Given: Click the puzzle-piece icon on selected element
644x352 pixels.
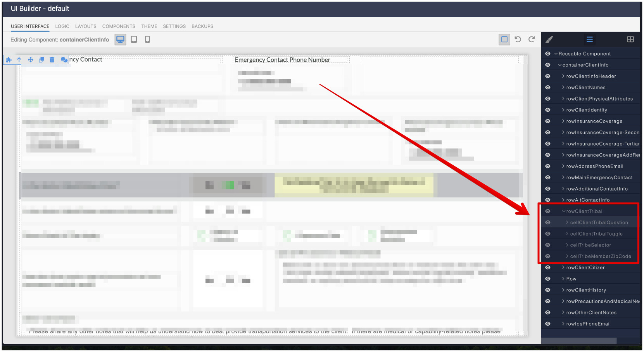Looking at the screenshot, I should pyautogui.click(x=9, y=60).
